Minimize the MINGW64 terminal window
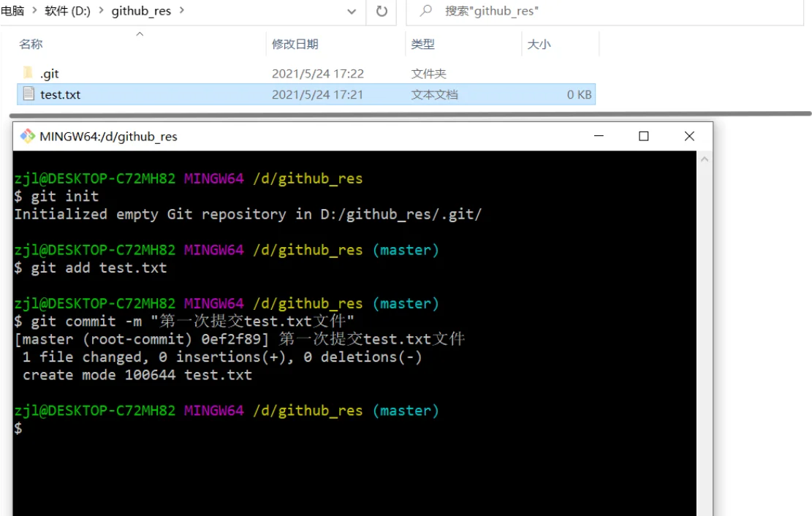Viewport: 812px width, 516px height. tap(599, 136)
